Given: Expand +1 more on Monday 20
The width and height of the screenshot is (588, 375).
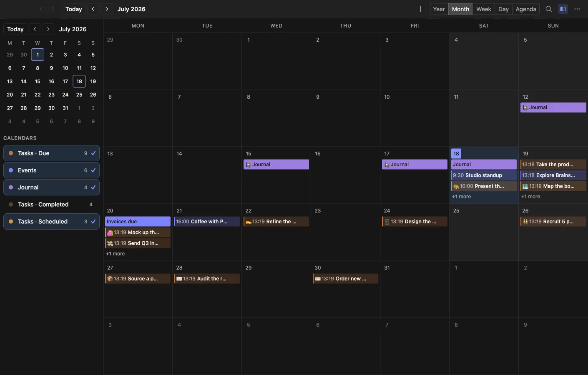Looking at the screenshot, I should point(115,254).
